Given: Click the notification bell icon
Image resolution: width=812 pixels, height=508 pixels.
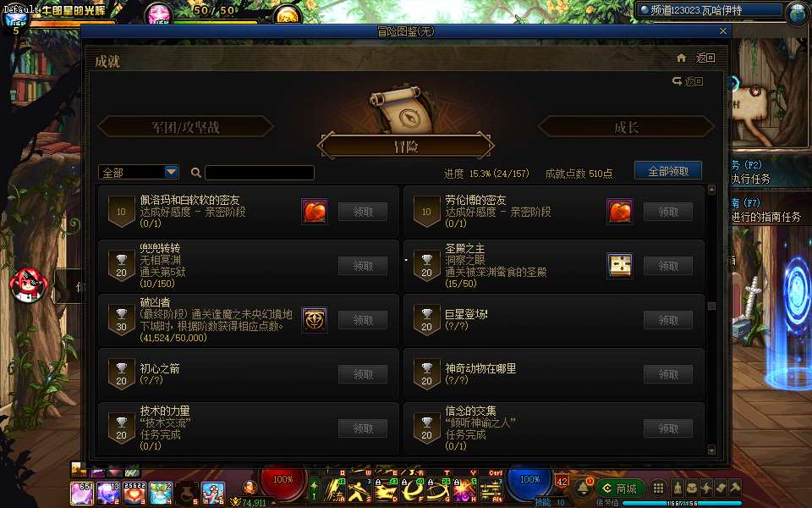Looking at the screenshot, I should tap(584, 488).
